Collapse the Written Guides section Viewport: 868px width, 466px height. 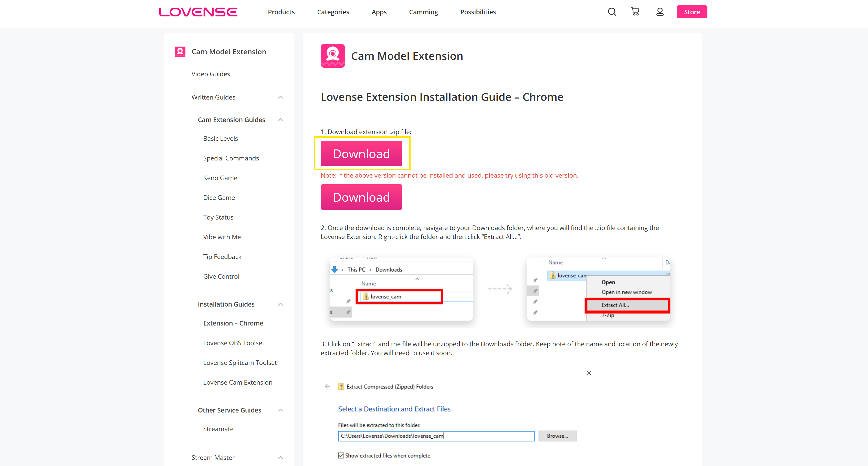280,97
